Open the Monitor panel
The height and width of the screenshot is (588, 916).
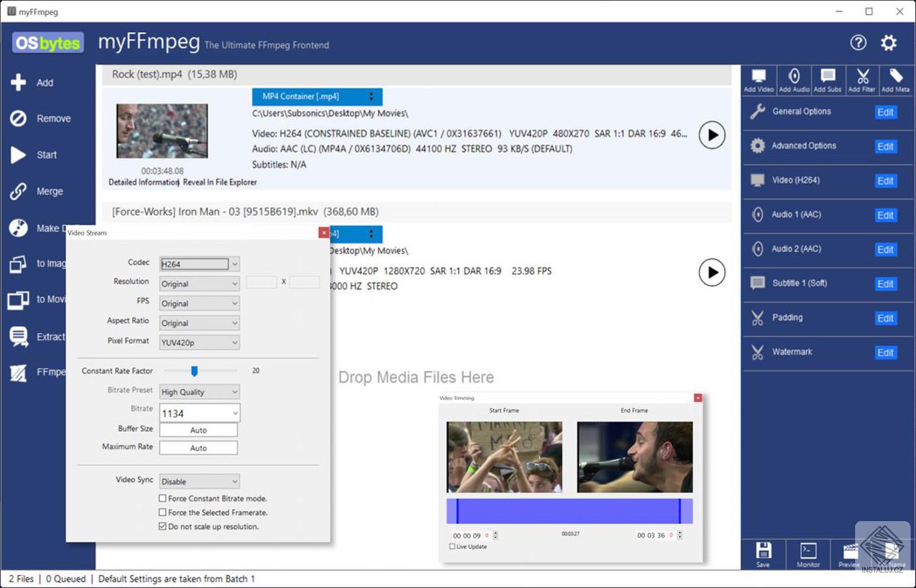point(808,555)
